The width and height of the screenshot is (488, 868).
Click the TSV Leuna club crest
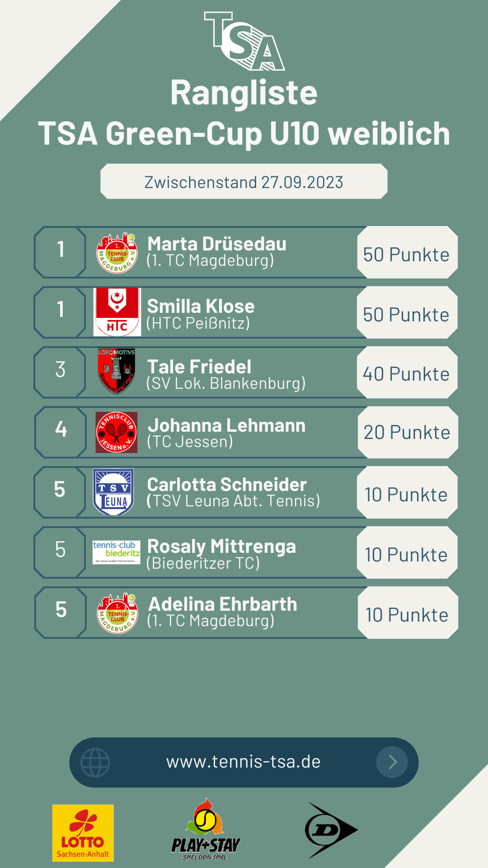(x=113, y=492)
